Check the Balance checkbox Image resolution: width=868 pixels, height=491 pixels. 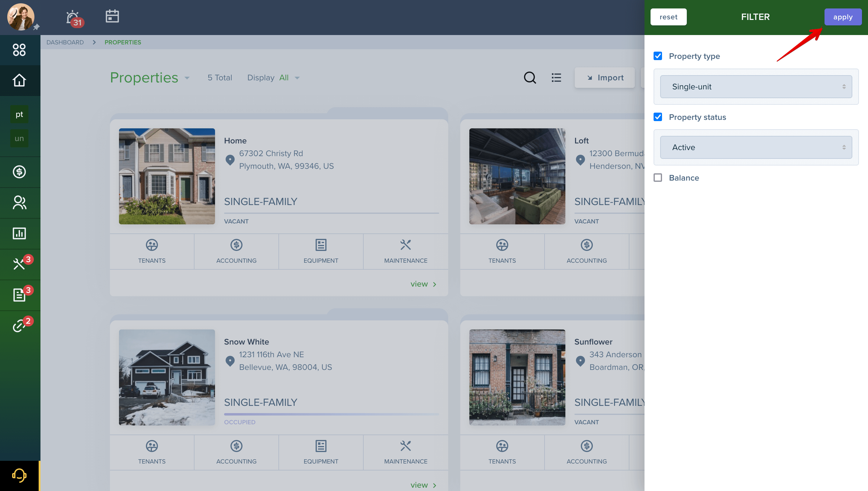[657, 178]
